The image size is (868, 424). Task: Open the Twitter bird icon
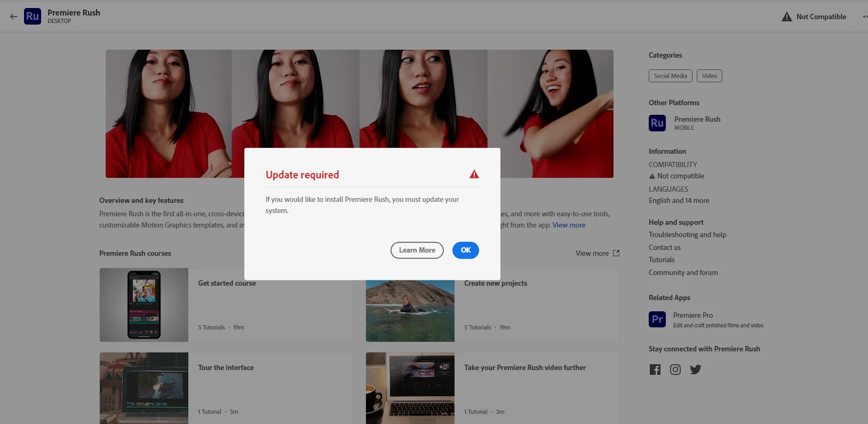click(x=696, y=370)
